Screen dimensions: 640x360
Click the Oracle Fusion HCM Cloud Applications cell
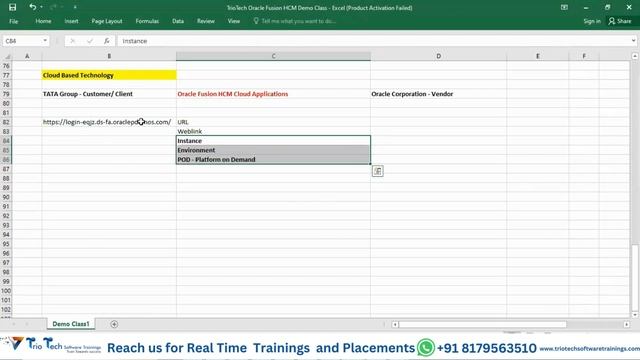[273, 94]
